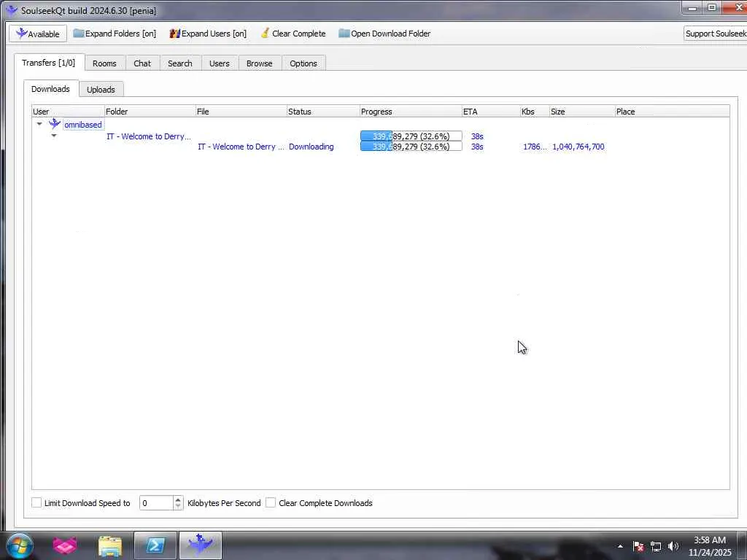Screen dimensions: 747x560
Task: Click the network tray icon
Action: [656, 546]
